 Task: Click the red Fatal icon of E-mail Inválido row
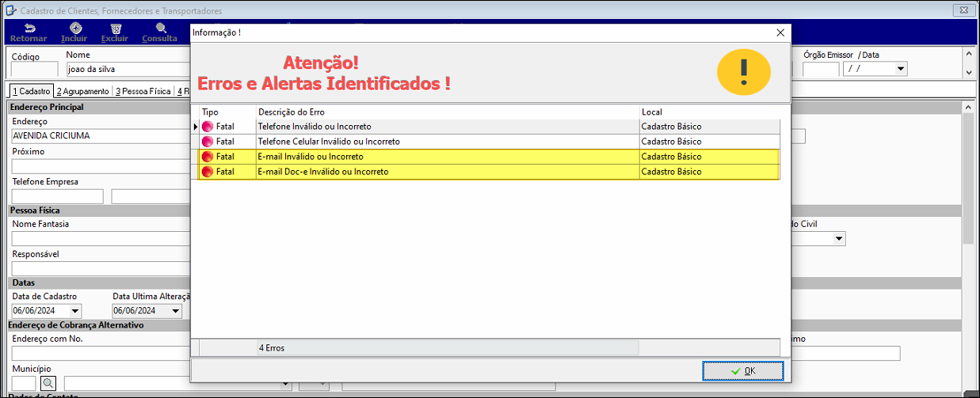point(208,157)
